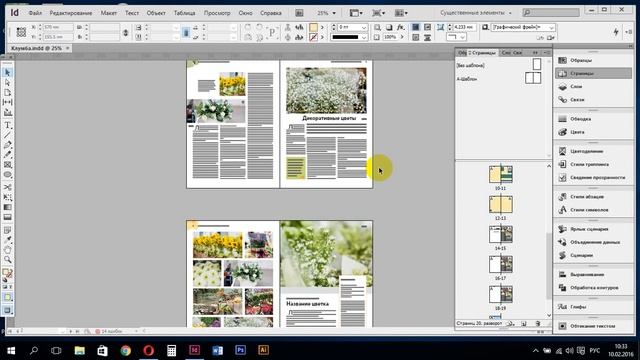Select the Scissors tool
640x360 pixels.
[7, 187]
